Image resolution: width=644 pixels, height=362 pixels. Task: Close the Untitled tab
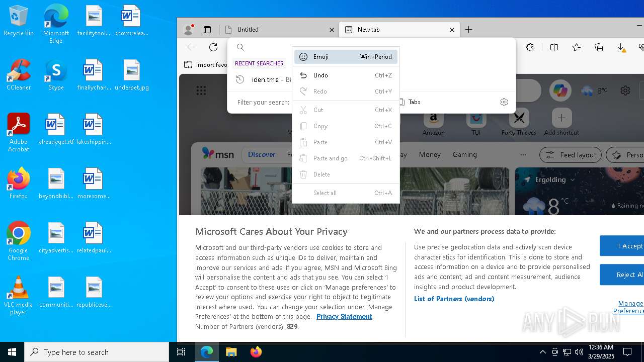point(332,30)
